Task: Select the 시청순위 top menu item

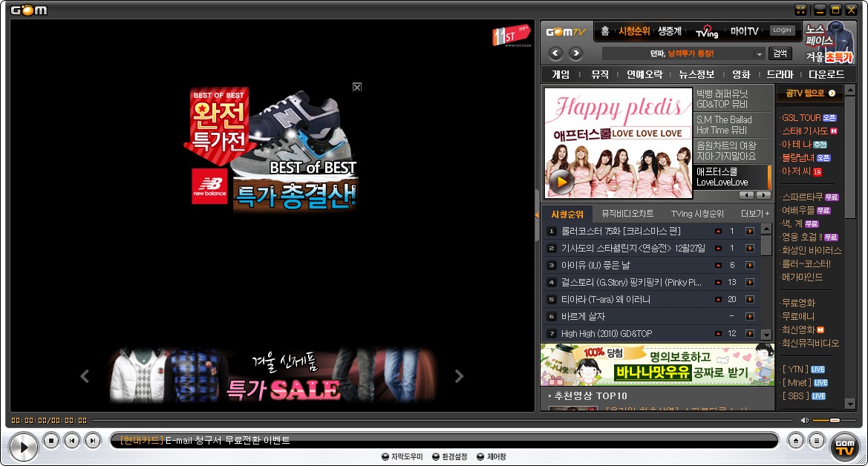Action: pos(634,31)
